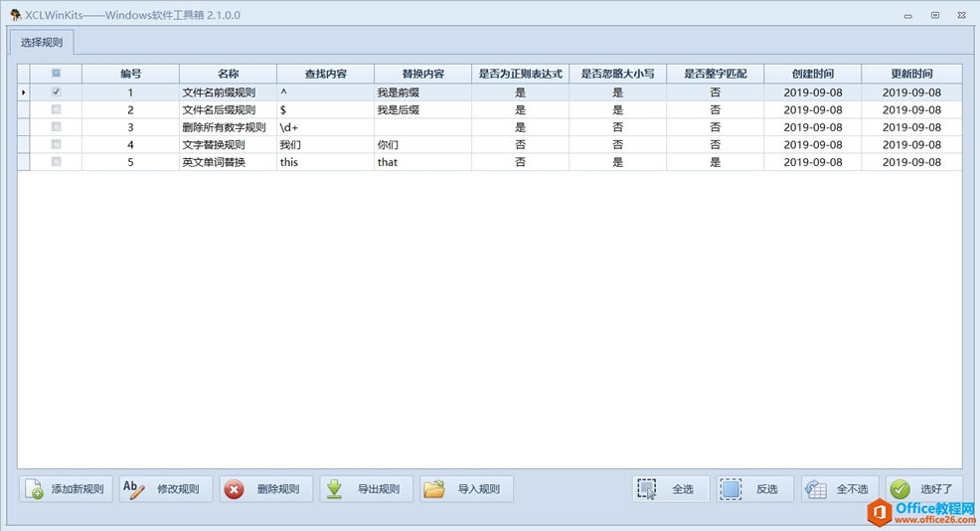Click the 修改规则 button label
This screenshot has height=531, width=980.
(178, 489)
